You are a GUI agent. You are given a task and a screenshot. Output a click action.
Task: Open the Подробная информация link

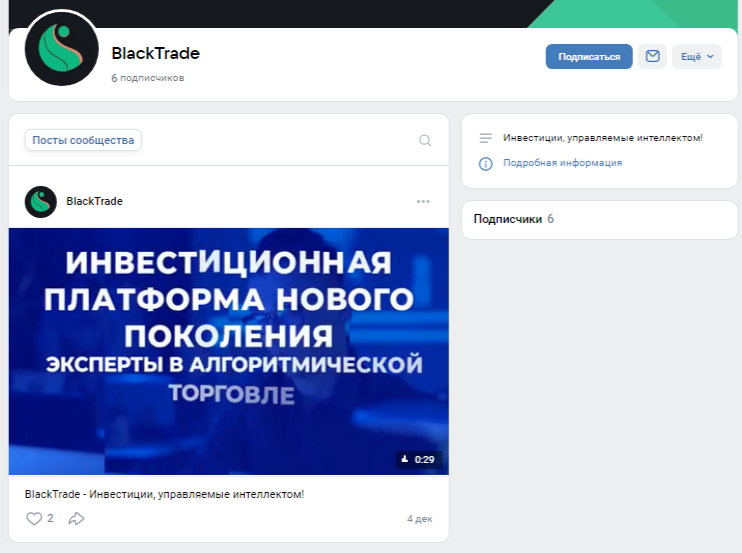[562, 163]
